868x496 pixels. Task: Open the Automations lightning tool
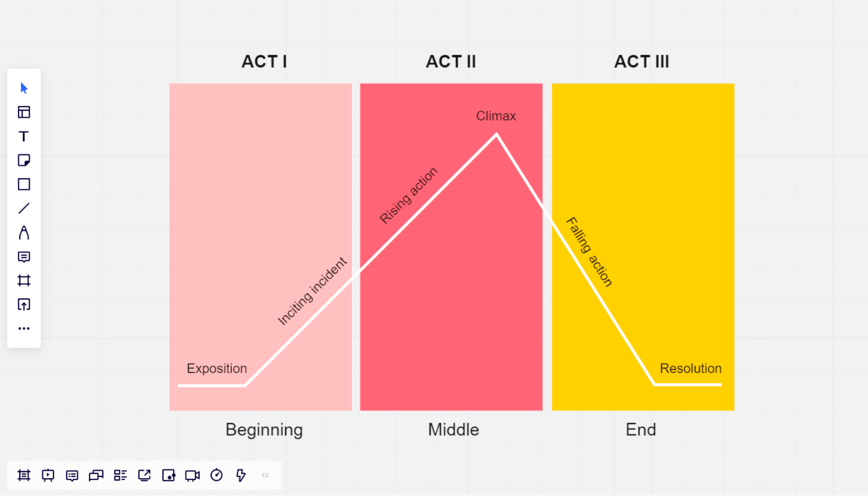coord(240,475)
